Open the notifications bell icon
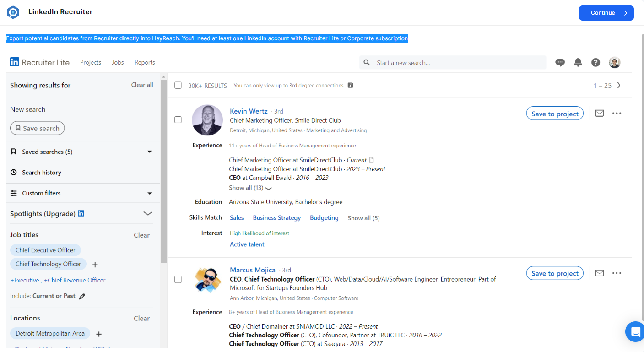Viewport: 644px width, 352px height. (x=578, y=63)
